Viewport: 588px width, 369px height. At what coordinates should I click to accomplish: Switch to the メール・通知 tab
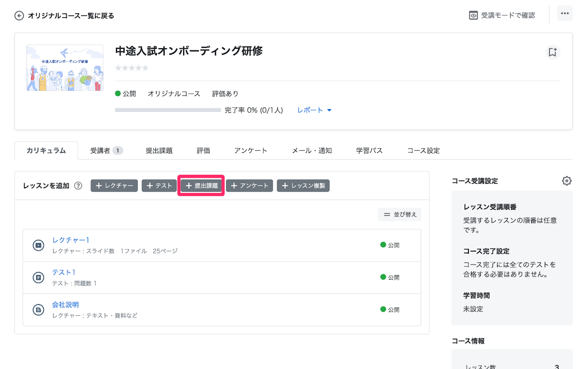click(312, 151)
